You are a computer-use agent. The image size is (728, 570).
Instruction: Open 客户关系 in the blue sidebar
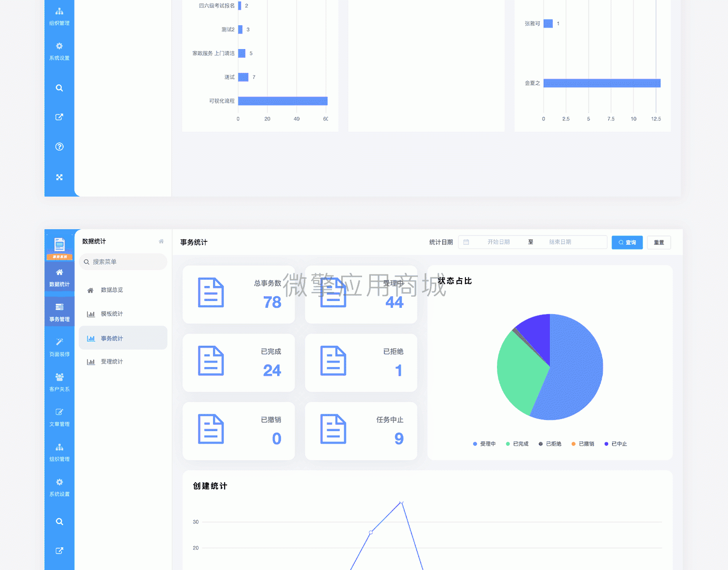(x=59, y=383)
